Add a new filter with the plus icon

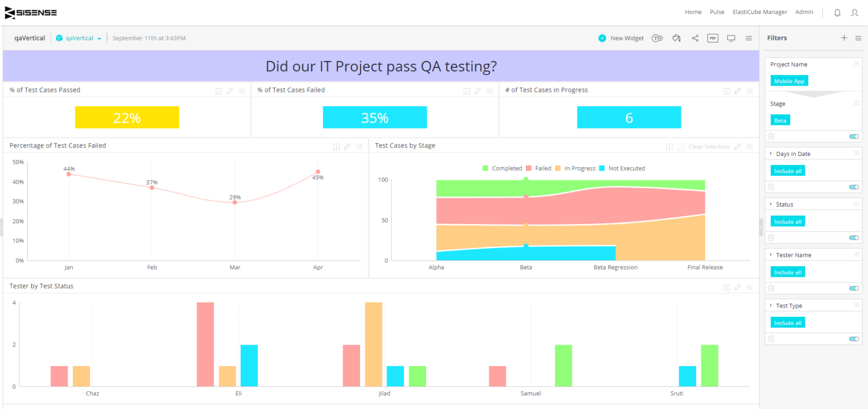pos(844,38)
